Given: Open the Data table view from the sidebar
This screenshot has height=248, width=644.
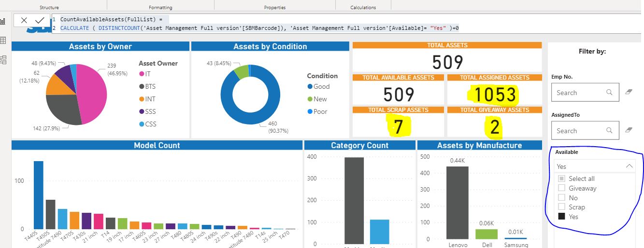Looking at the screenshot, I should [x=2, y=41].
